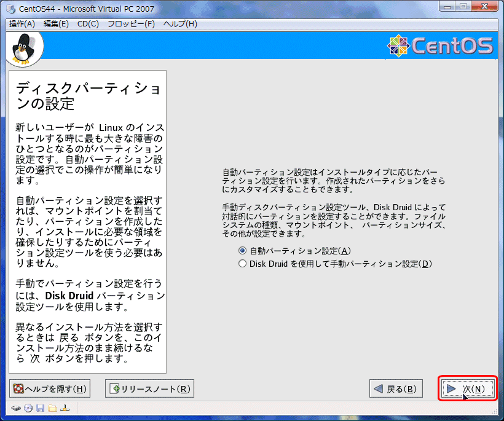Screen dimensions: 504x421
Task: Click the floppy disk status bar icon
Action: point(40,409)
